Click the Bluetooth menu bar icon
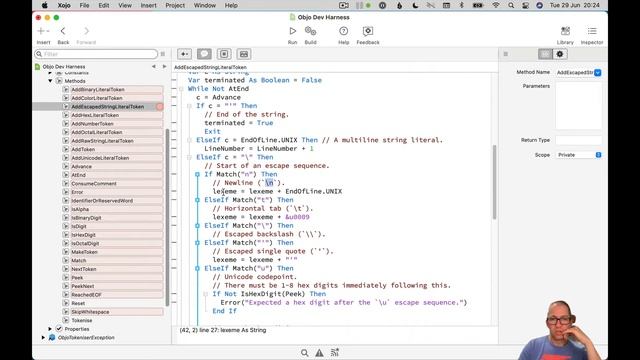Image resolution: width=640 pixels, height=360 pixels. click(x=462, y=5)
